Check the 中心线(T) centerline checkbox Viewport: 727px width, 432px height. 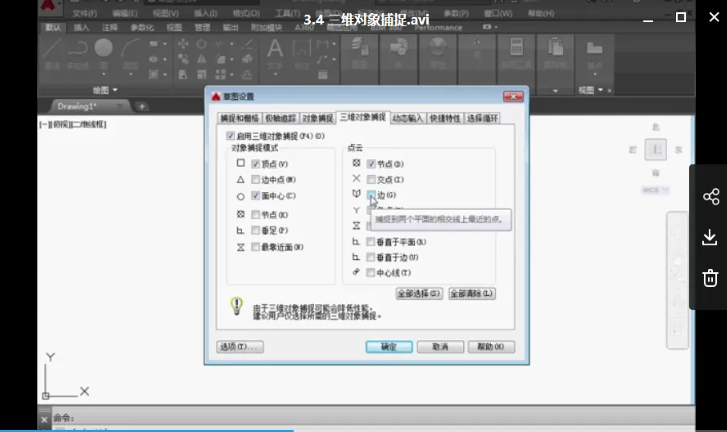[x=370, y=273]
